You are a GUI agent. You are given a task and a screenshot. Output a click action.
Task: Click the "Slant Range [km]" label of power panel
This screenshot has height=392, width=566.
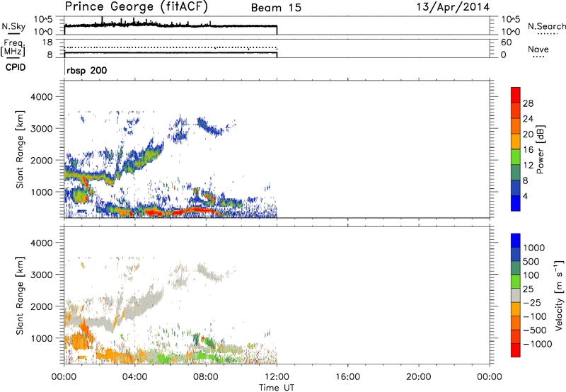point(20,149)
